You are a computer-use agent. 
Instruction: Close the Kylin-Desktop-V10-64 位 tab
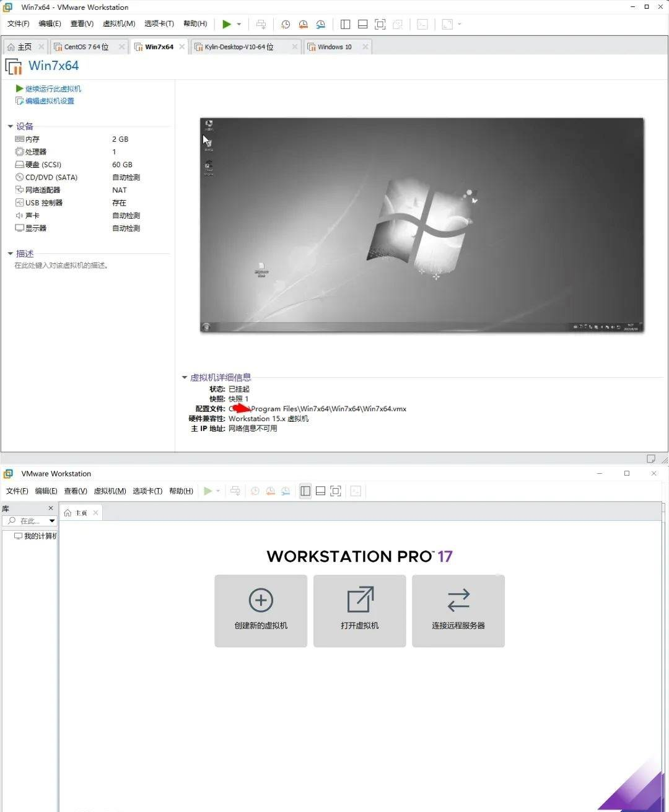click(295, 46)
